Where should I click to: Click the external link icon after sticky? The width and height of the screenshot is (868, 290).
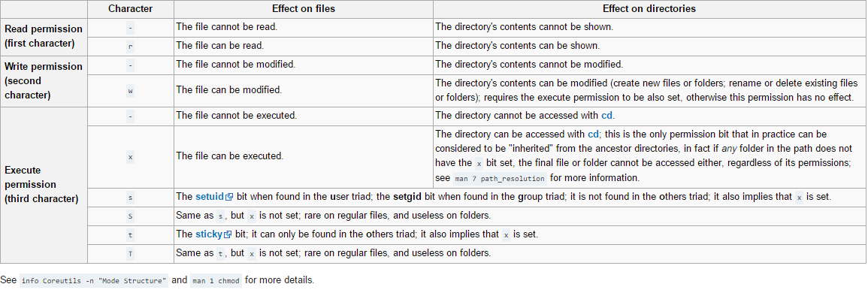pyautogui.click(x=227, y=235)
